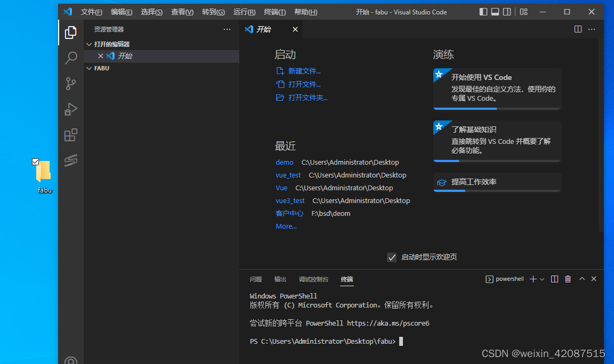The height and width of the screenshot is (364, 614).
Task: Open the 终端(T) menu
Action: point(275,12)
